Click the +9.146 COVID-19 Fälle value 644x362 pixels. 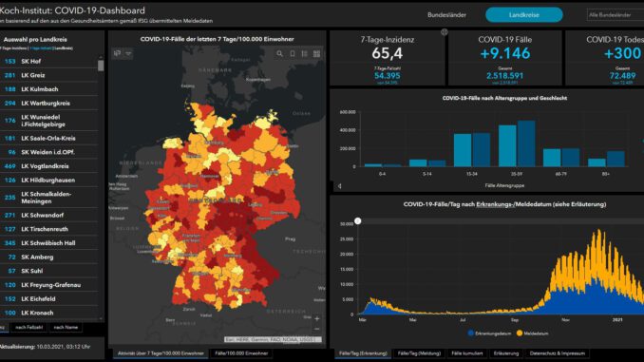pyautogui.click(x=505, y=53)
